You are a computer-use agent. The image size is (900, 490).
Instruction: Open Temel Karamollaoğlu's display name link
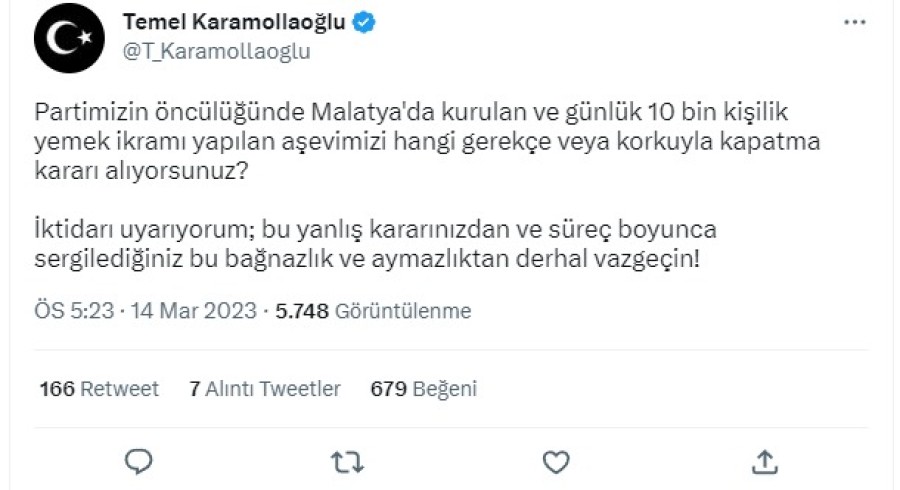[235, 24]
